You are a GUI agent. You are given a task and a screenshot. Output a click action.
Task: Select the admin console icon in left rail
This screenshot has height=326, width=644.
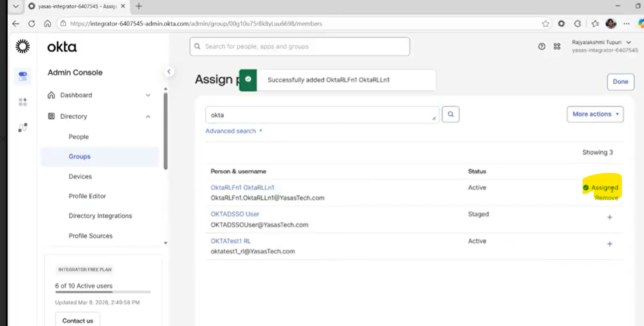coord(22,75)
